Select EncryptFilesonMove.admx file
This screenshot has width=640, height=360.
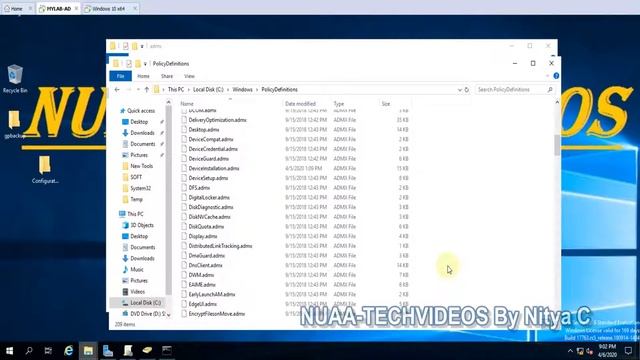[x=217, y=314]
